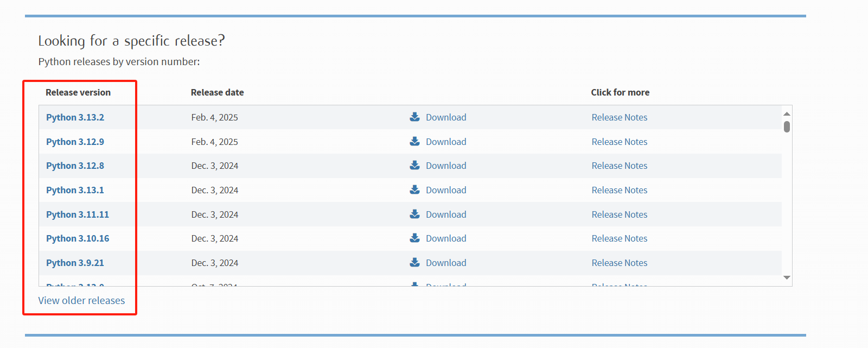View Release Notes for Python 3.12.8
This screenshot has height=348, width=868.
click(x=620, y=166)
